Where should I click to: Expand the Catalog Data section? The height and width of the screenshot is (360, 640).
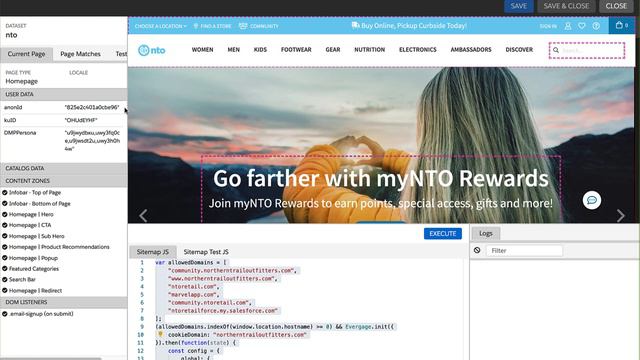[x=64, y=168]
